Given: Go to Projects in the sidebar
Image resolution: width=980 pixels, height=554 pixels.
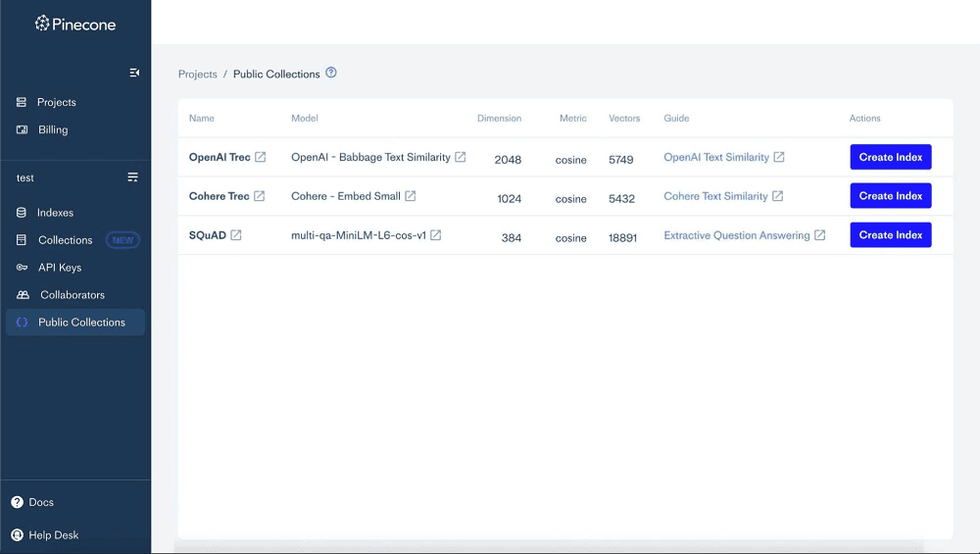Looking at the screenshot, I should 56,102.
